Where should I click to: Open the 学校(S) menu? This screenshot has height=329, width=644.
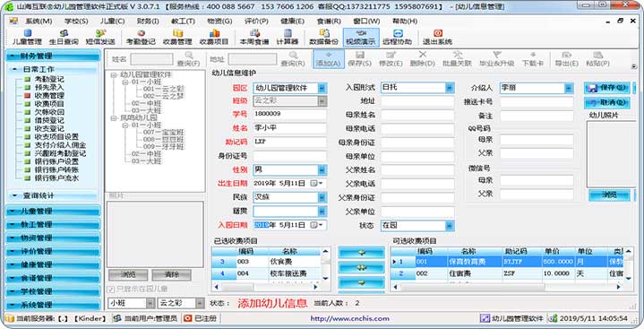click(x=76, y=21)
